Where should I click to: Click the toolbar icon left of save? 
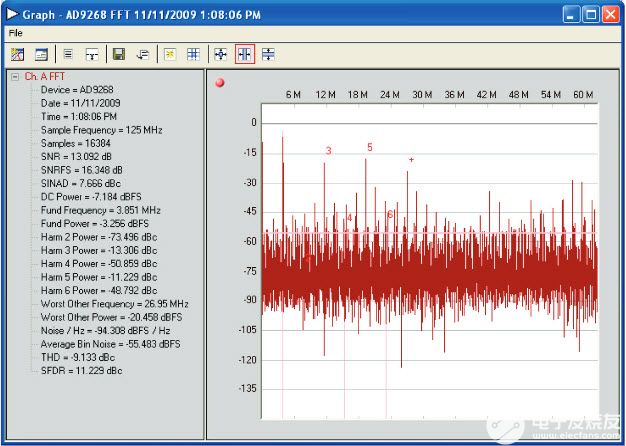(x=92, y=54)
